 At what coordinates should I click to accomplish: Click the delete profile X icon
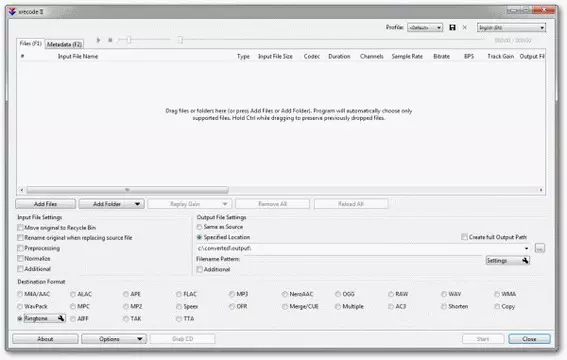point(465,27)
